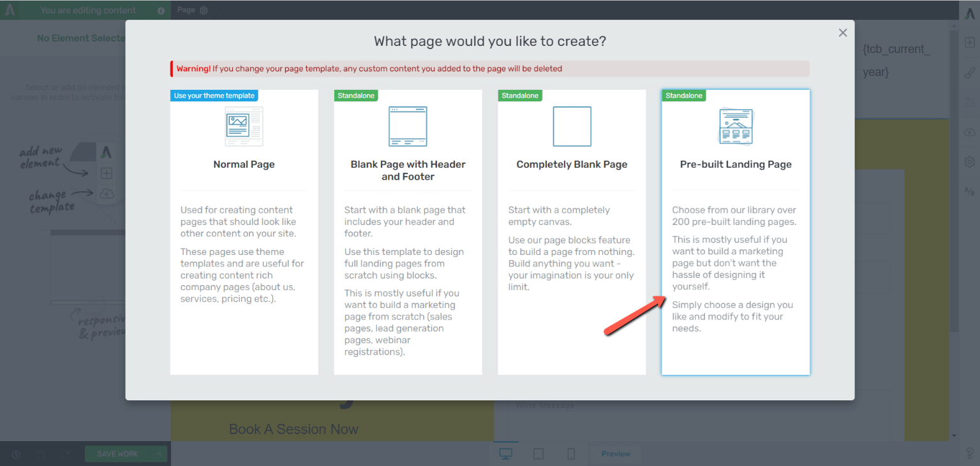Expand the SAVE WORK dropdown chevron
980x466 pixels.
pyautogui.click(x=158, y=454)
